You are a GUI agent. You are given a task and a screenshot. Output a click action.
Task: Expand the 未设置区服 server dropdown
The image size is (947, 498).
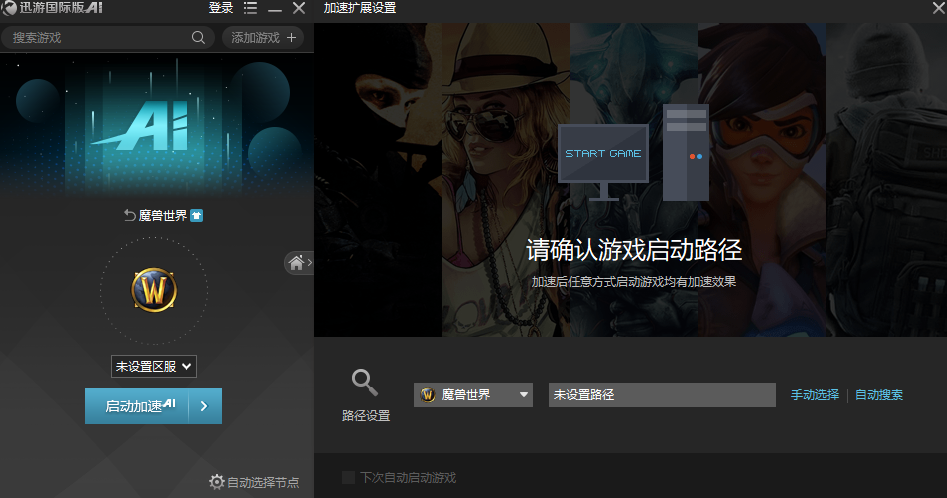153,366
